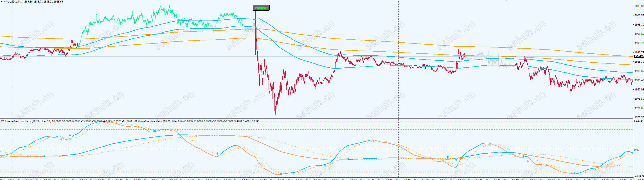This screenshot has width=644, height=180.
Task: Click the 1980.95 price scale label
Action: point(639,90)
